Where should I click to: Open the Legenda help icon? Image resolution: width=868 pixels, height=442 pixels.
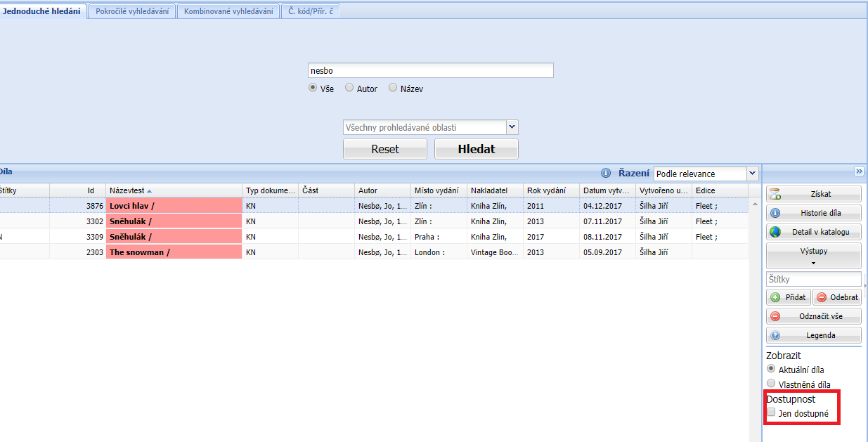pos(776,335)
